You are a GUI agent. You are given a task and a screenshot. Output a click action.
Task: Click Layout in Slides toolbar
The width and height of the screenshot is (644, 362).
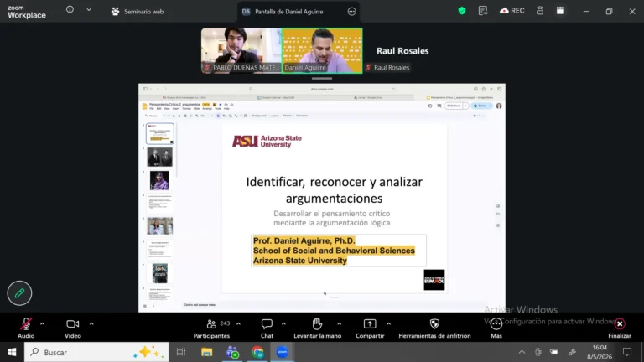click(274, 116)
